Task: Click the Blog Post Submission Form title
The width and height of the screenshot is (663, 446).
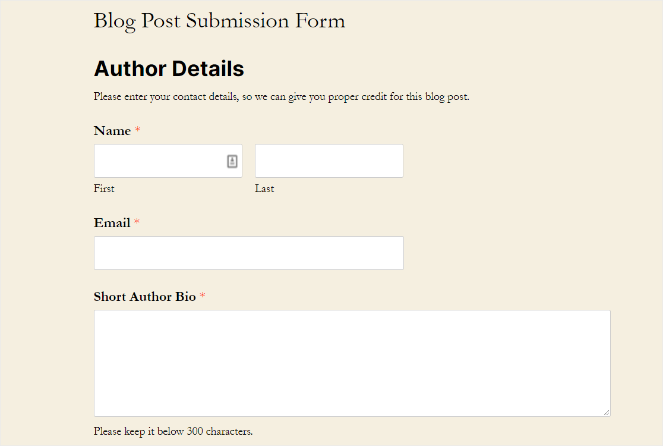Action: coord(219,20)
